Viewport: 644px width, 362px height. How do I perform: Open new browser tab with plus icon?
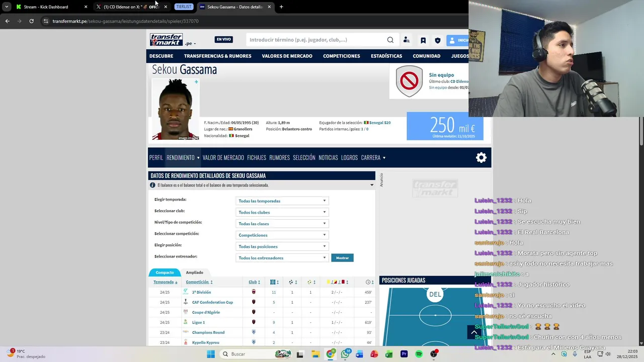pos(281,7)
